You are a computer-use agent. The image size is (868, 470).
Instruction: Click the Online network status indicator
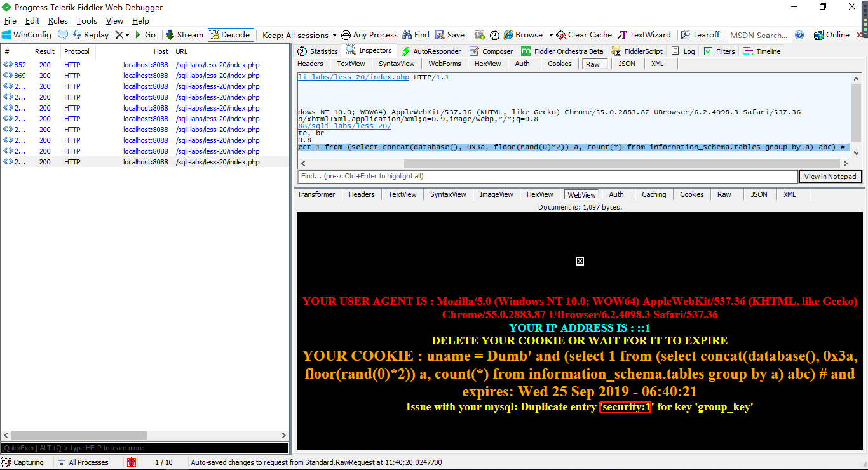click(831, 35)
